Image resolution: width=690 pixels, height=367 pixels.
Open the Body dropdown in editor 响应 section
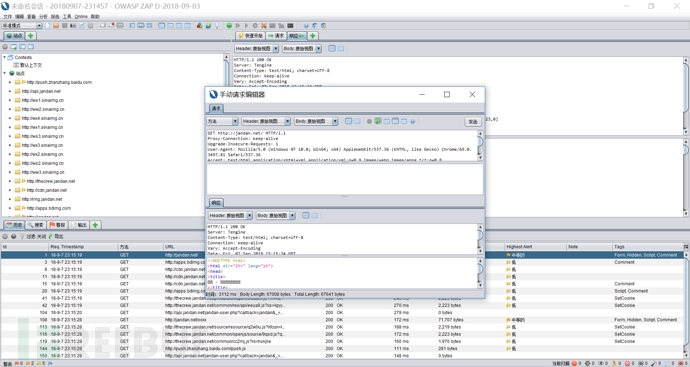[x=275, y=215]
